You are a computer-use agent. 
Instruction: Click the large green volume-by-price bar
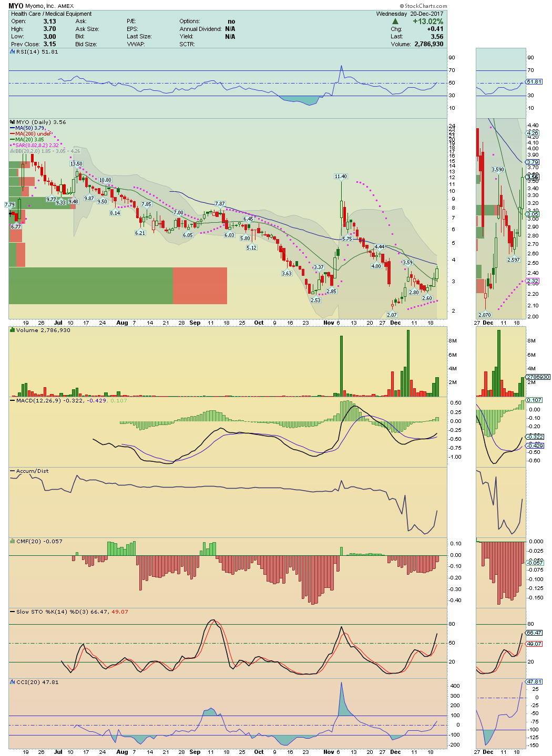coord(91,286)
